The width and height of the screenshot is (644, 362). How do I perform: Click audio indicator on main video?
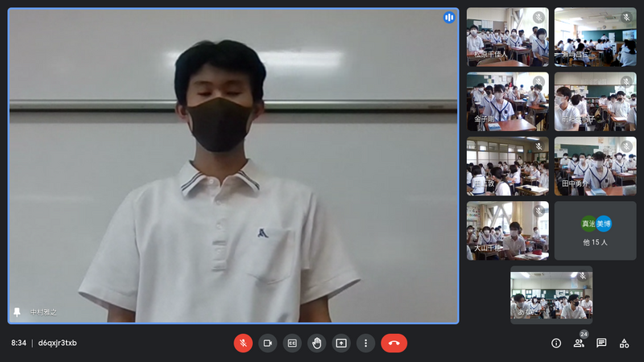pyautogui.click(x=449, y=18)
